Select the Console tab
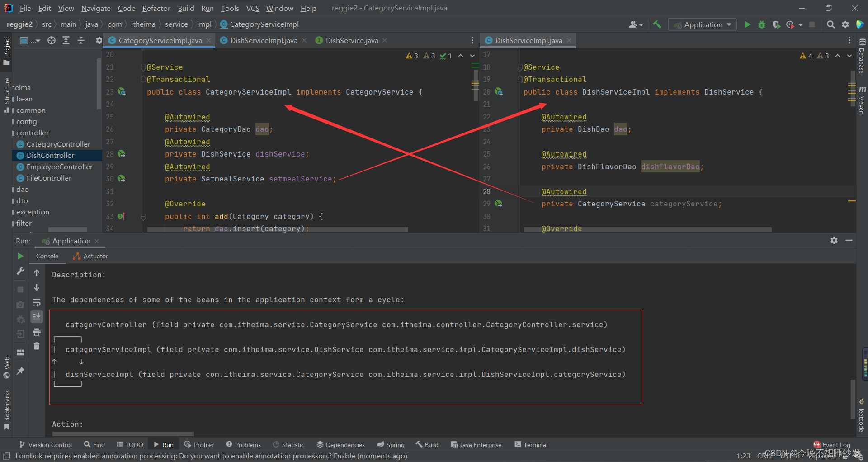 (47, 256)
